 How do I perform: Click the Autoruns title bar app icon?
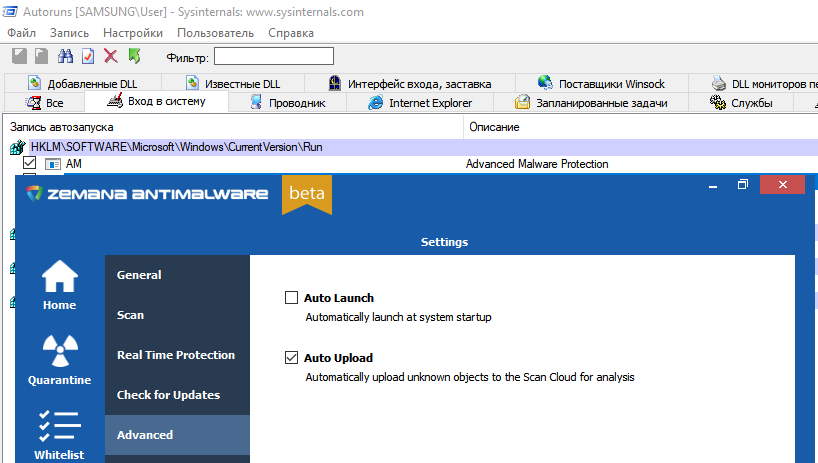tap(10, 11)
